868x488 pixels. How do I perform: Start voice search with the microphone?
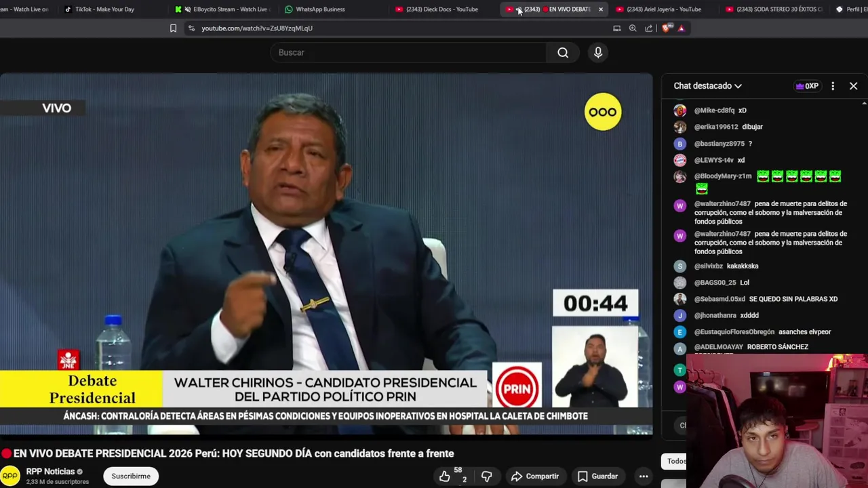click(x=598, y=53)
